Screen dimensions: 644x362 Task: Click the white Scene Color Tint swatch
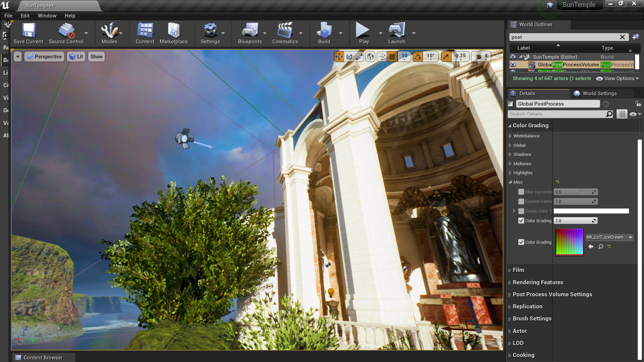point(591,211)
